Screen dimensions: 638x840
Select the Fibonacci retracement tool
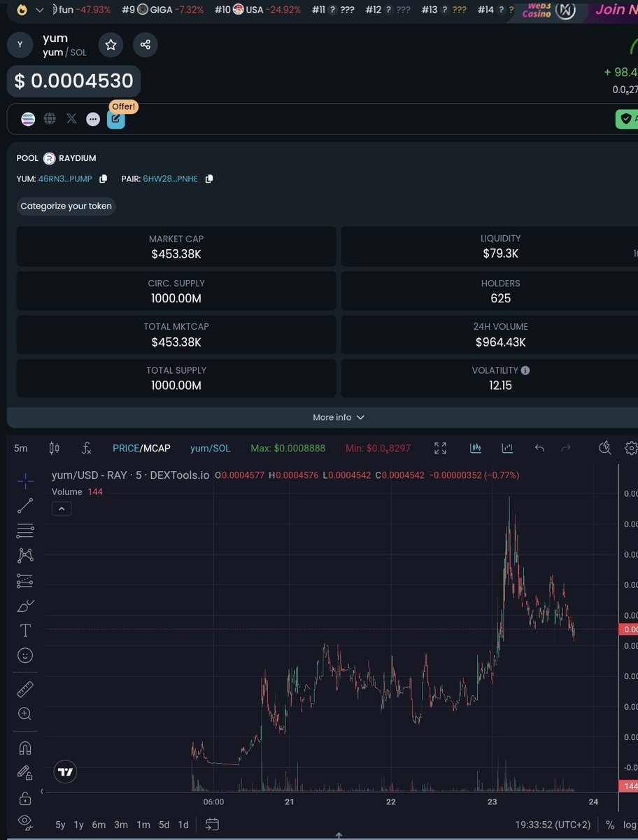coord(25,531)
